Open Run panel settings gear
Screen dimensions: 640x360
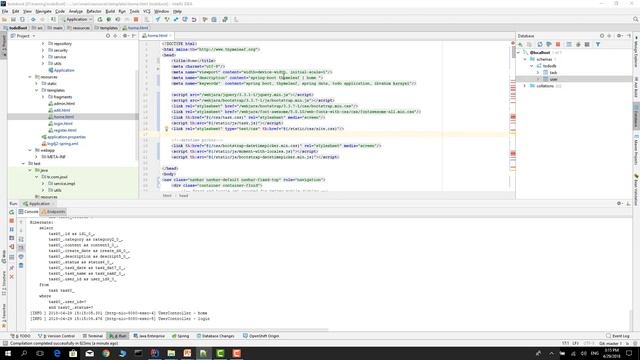tap(619, 203)
